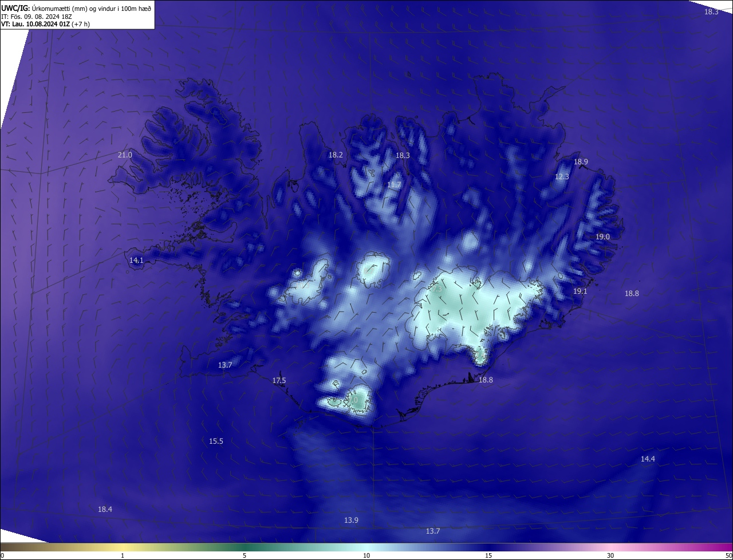Click the 1 tick label on the color scale
733x560 pixels.
point(123,556)
